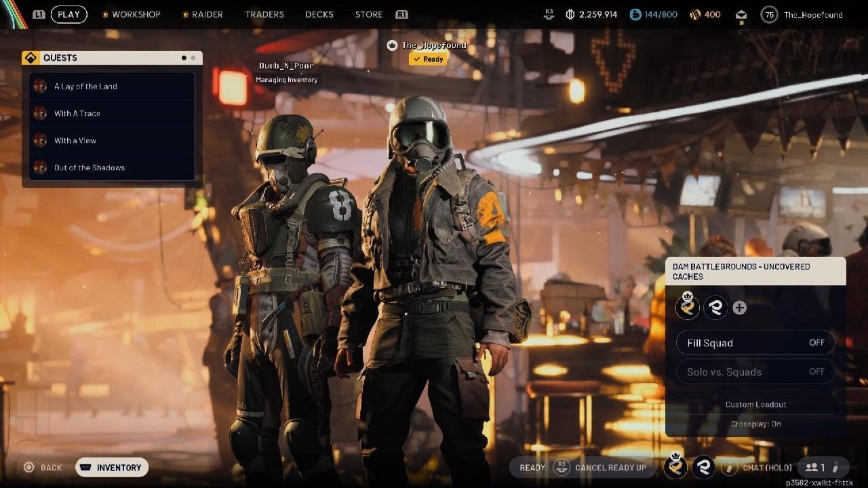Click the Raider Tokens icon beside 400
868x488 pixels.
point(695,14)
